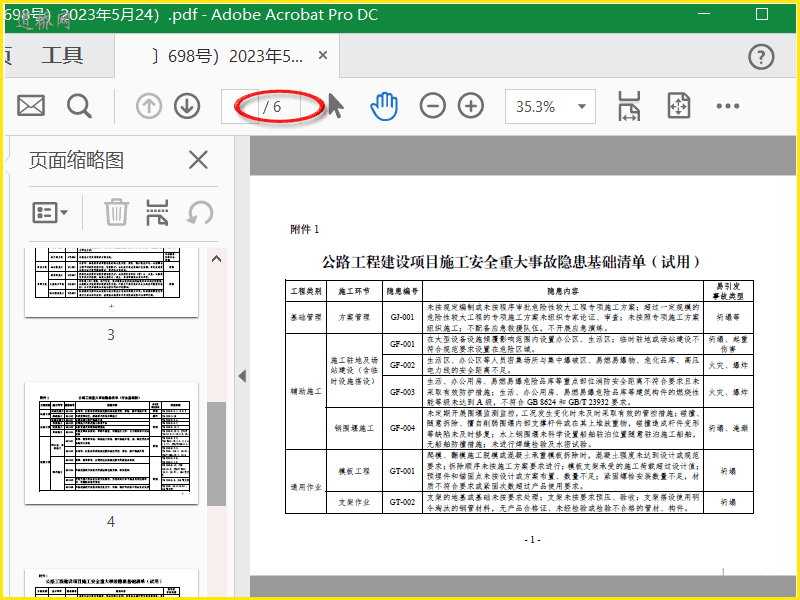The height and width of the screenshot is (600, 800).
Task: Click the 施工环节 column header
Action: (354, 291)
